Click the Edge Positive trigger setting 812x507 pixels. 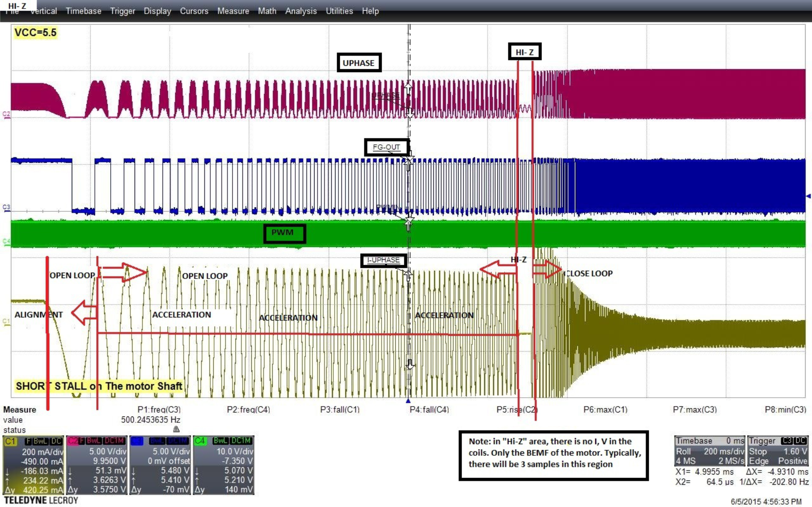778,461
